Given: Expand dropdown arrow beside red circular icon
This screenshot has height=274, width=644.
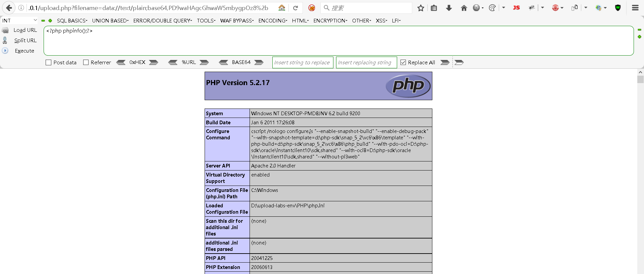Looking at the screenshot, I should [x=562, y=8].
